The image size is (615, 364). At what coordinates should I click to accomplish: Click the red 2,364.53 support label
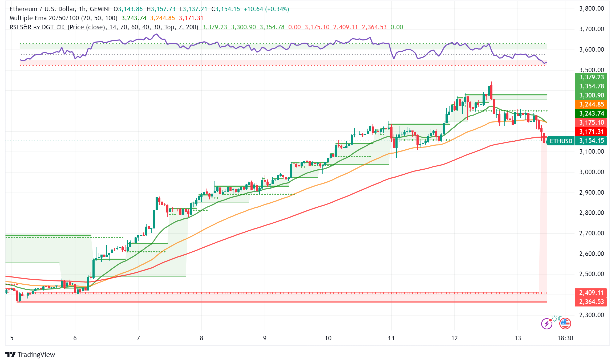591,302
